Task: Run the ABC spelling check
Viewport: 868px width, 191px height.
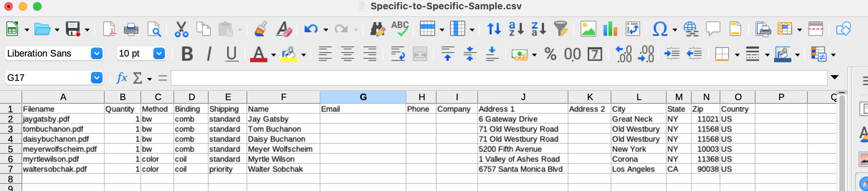Action: point(400,28)
